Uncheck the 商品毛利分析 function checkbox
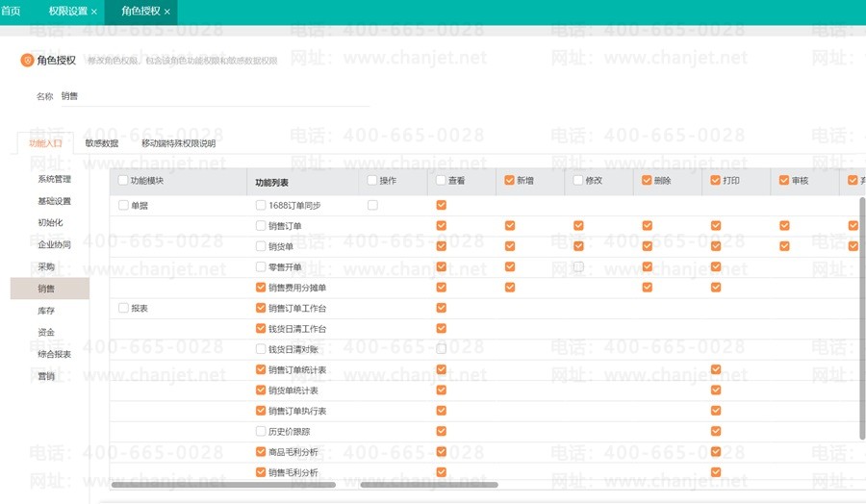866x504 pixels. pyautogui.click(x=261, y=451)
